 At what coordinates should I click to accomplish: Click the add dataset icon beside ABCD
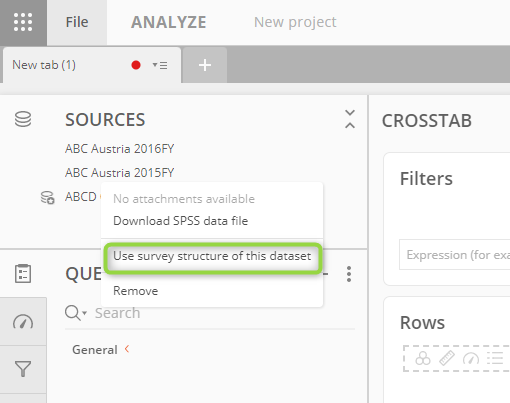coord(47,197)
